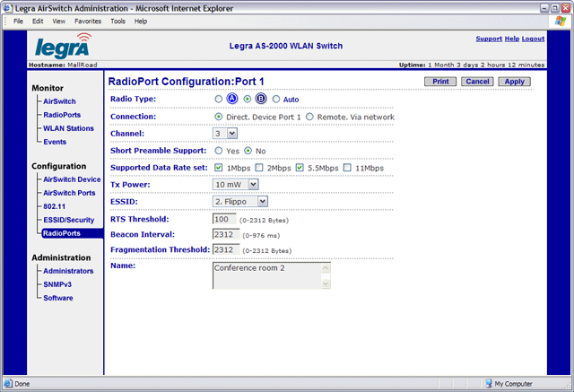Open SNMPv3 link
Image resolution: width=574 pixels, height=392 pixels.
(x=57, y=284)
